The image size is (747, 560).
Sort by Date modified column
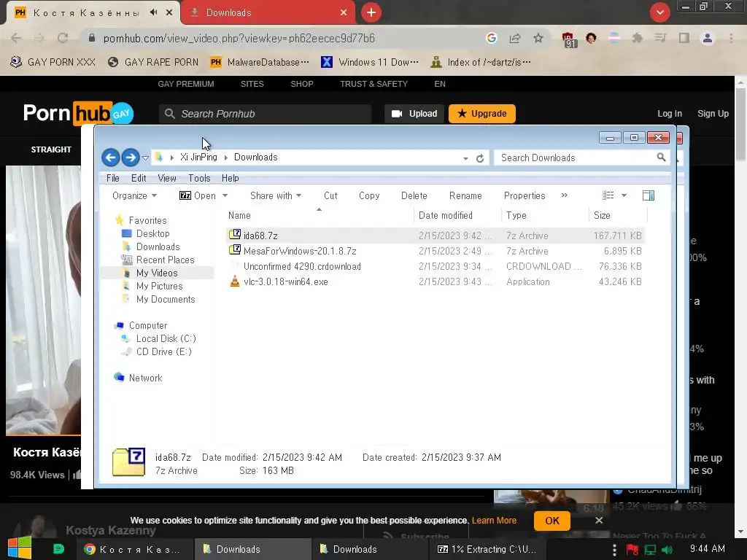(457, 215)
